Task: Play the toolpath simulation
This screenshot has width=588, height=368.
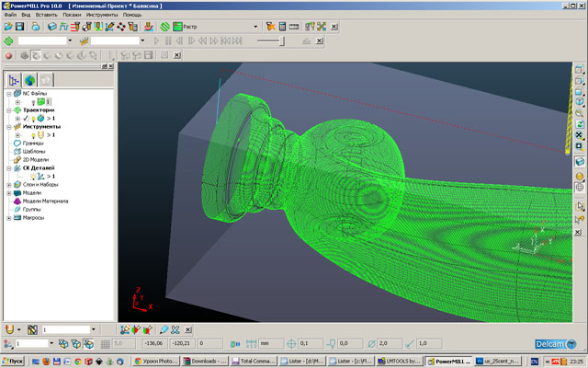Action: (156, 40)
